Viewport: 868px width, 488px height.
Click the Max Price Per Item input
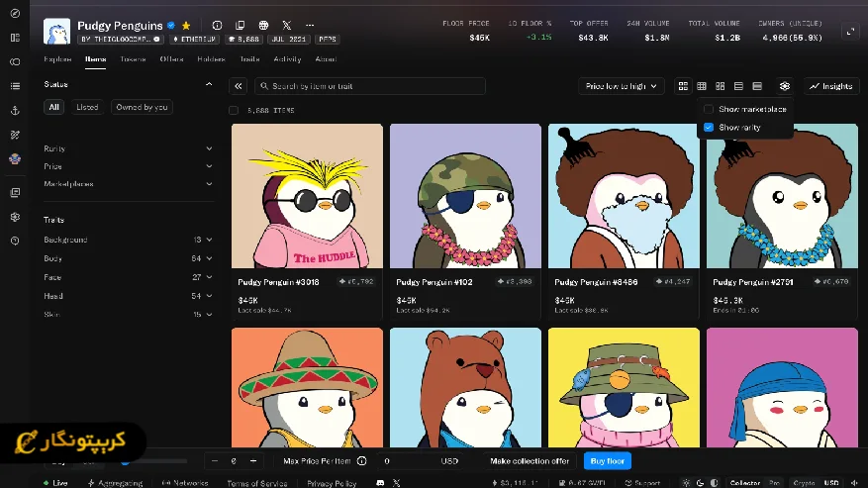[419, 461]
